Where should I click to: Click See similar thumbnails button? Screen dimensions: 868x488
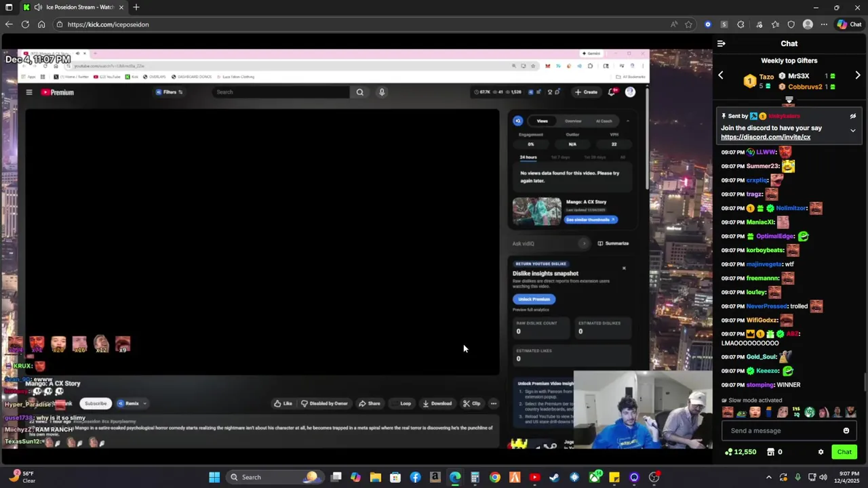(x=591, y=220)
